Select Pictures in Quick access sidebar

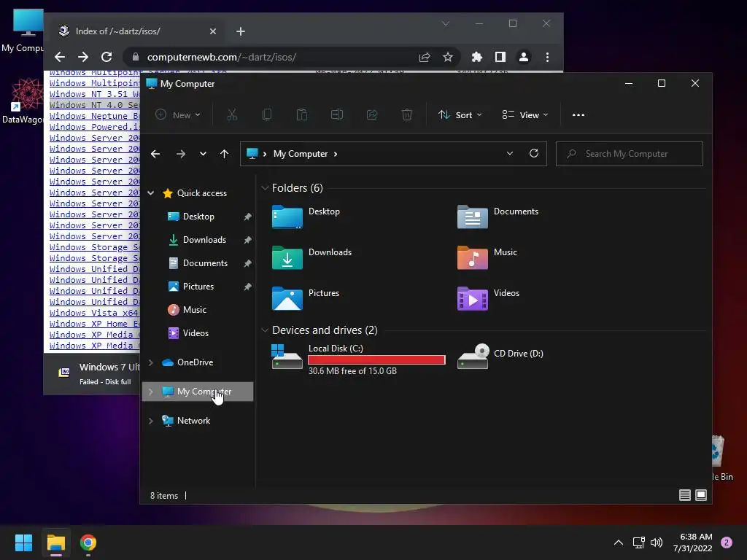[198, 286]
